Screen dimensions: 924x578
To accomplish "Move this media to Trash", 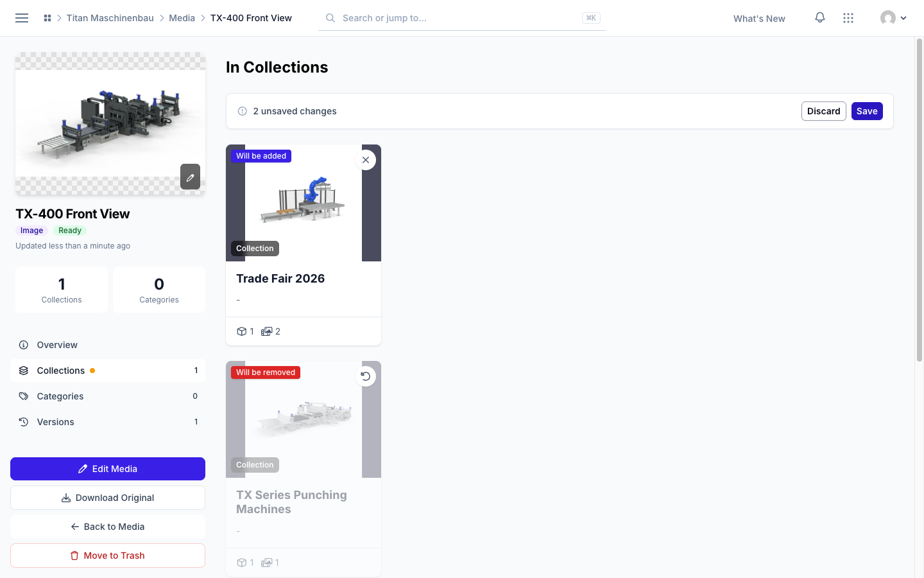I will [108, 556].
